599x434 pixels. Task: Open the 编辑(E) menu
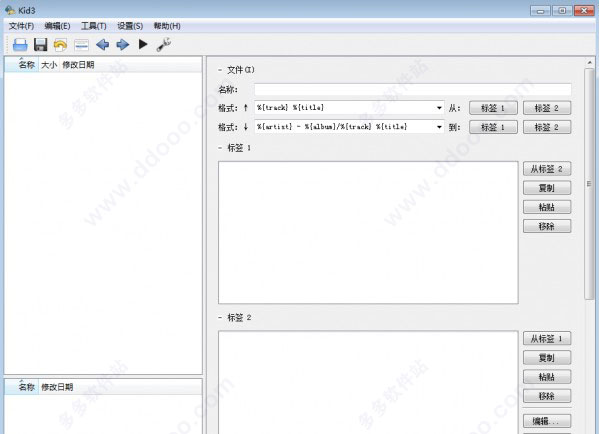tap(57, 26)
